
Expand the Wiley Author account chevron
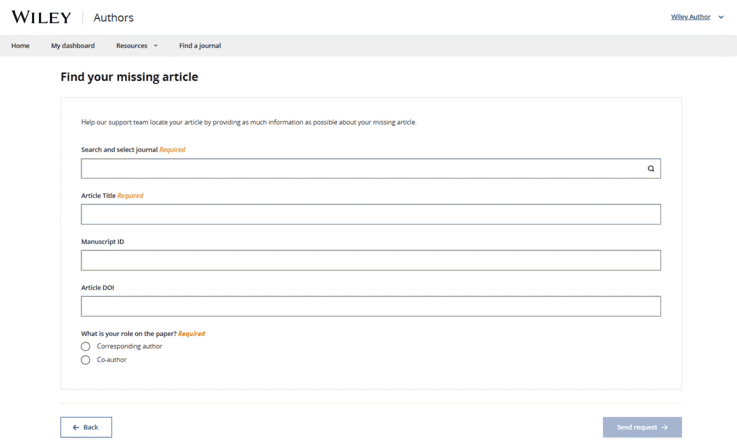point(721,17)
